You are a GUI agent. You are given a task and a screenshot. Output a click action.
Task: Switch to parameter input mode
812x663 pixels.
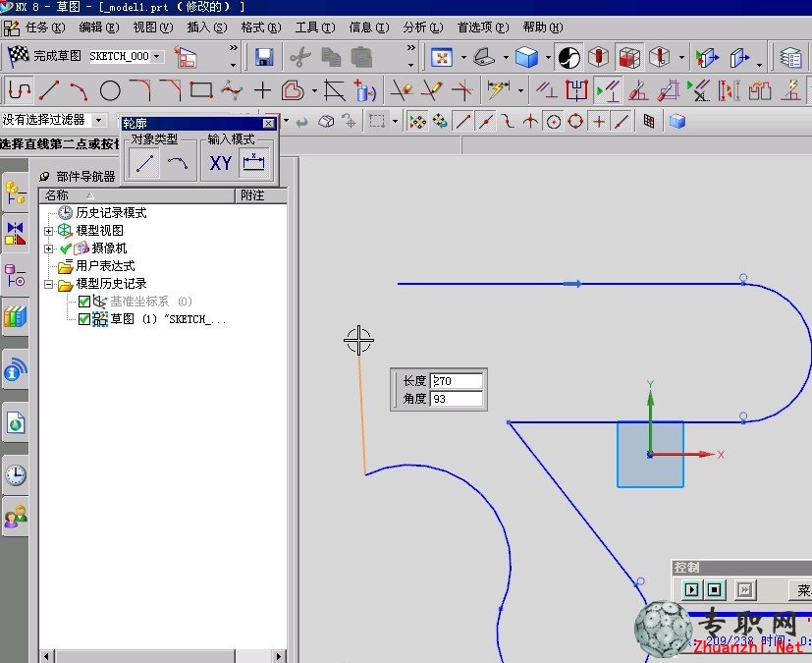coord(253,163)
